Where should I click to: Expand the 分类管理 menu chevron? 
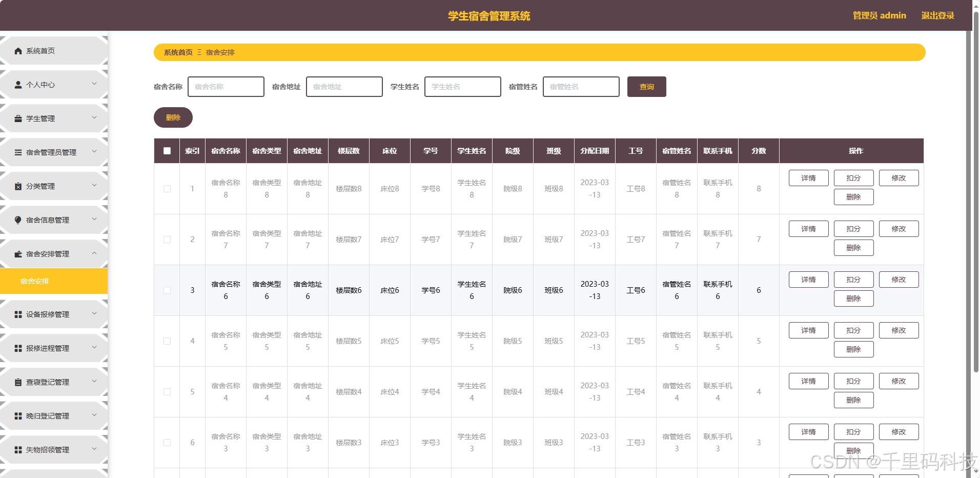pyautogui.click(x=94, y=185)
